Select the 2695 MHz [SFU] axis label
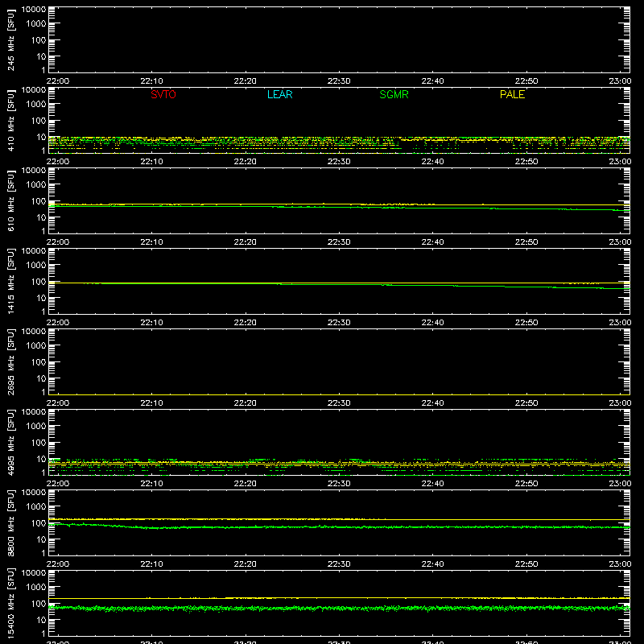 [10, 361]
